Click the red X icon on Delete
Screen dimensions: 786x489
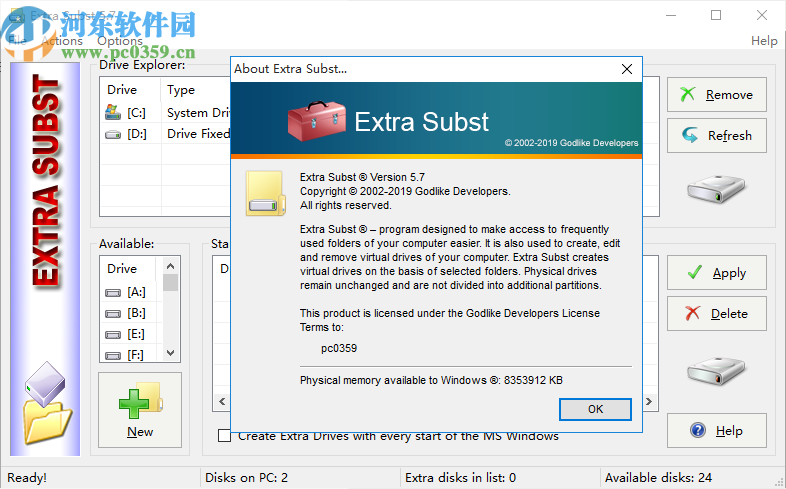[692, 313]
